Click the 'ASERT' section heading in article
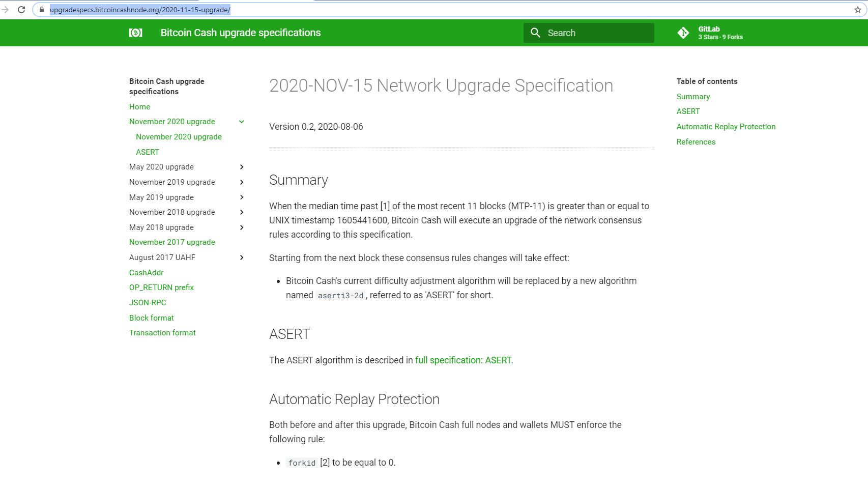The width and height of the screenshot is (868, 487). [x=290, y=334]
